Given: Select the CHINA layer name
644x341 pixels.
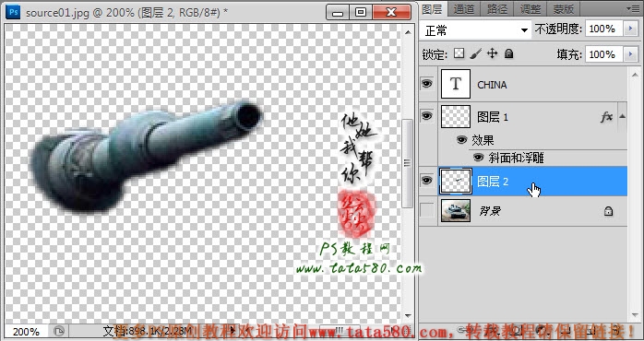Looking at the screenshot, I should pyautogui.click(x=492, y=85).
